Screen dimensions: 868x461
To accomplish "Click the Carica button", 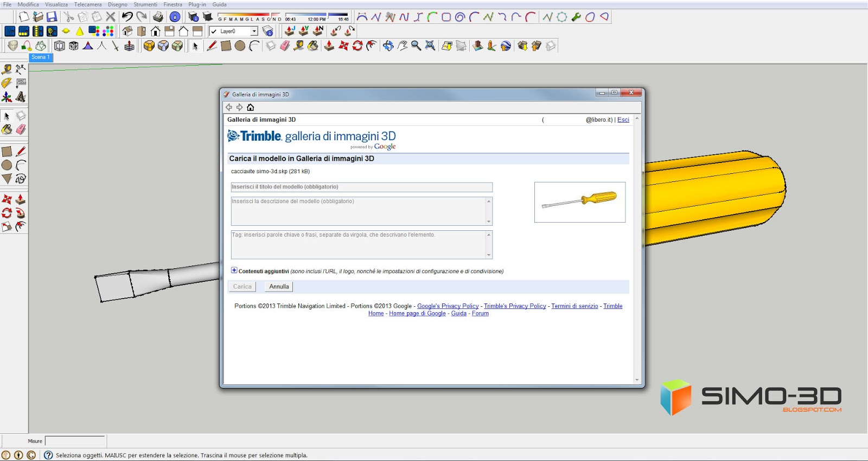I will (x=242, y=287).
